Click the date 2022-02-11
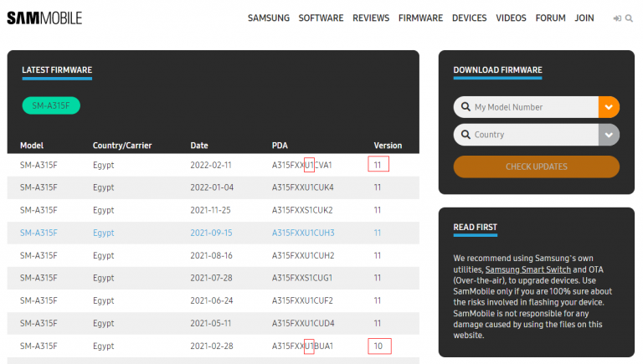This screenshot has height=364, width=643. click(x=211, y=165)
